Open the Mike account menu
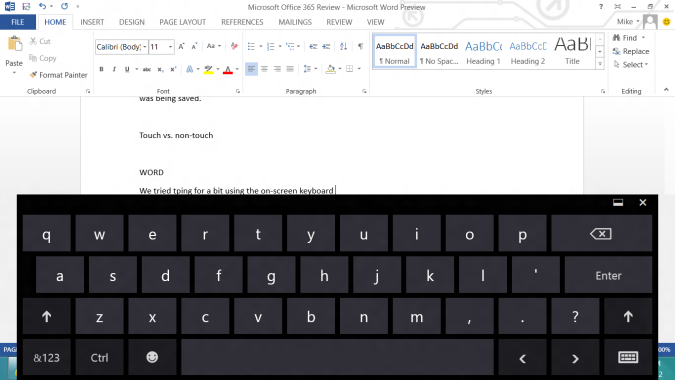Screen dimensions: 675x380 [628, 22]
